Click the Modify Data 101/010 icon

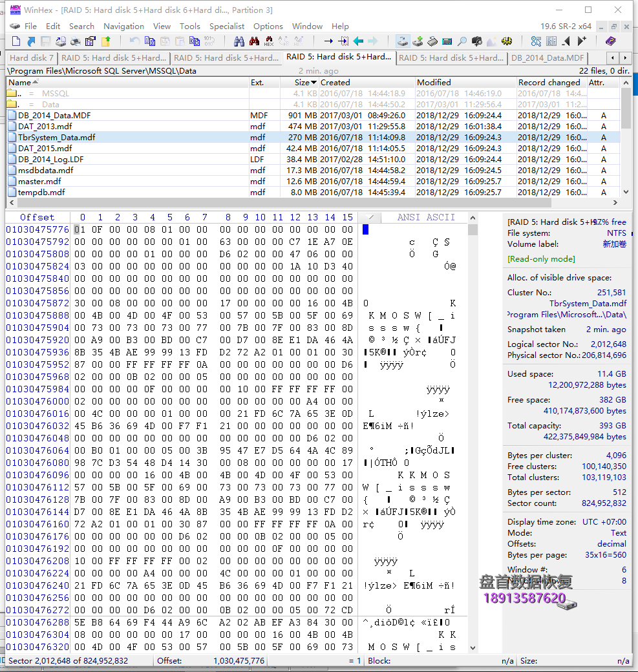coord(209,41)
